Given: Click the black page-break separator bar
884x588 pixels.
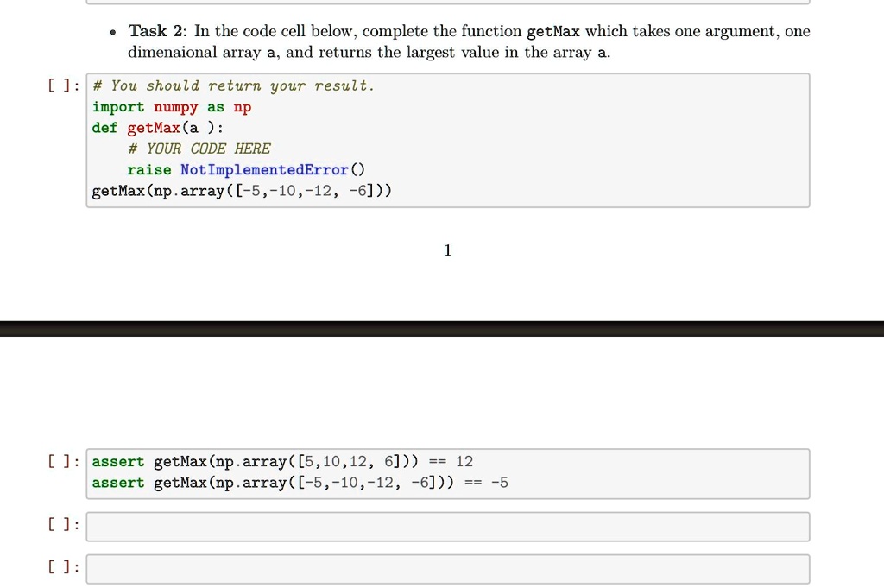Looking at the screenshot, I should click(x=442, y=327).
